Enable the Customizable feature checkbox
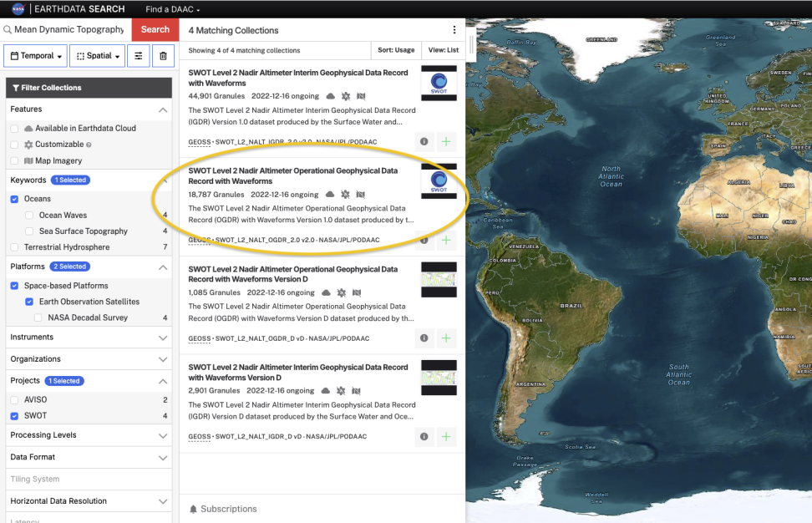 point(14,145)
